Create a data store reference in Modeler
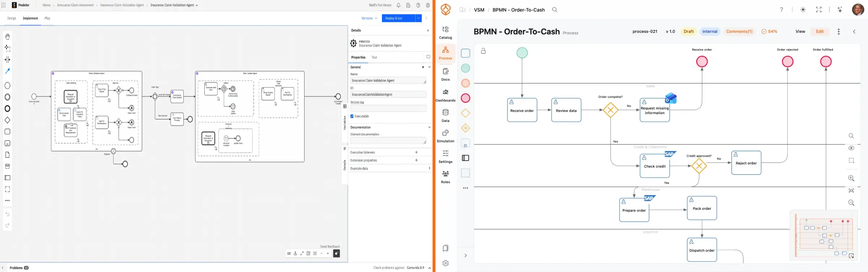The height and width of the screenshot is (272, 868). [x=7, y=166]
